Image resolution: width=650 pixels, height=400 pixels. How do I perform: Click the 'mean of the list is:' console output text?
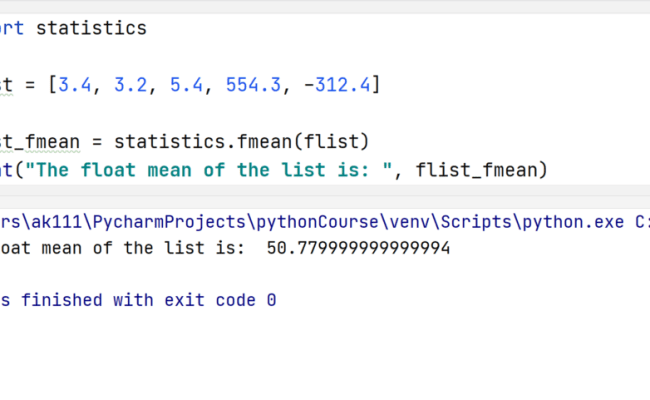coord(143,248)
